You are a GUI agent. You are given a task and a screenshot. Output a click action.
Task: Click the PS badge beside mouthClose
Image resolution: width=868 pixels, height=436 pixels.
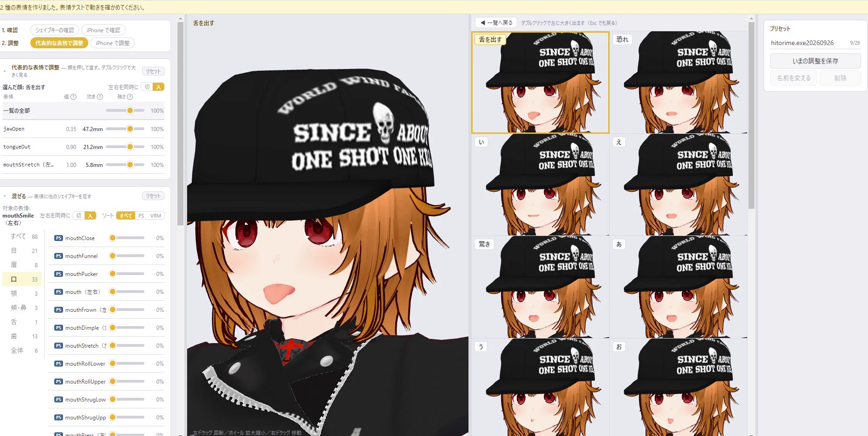pos(58,238)
